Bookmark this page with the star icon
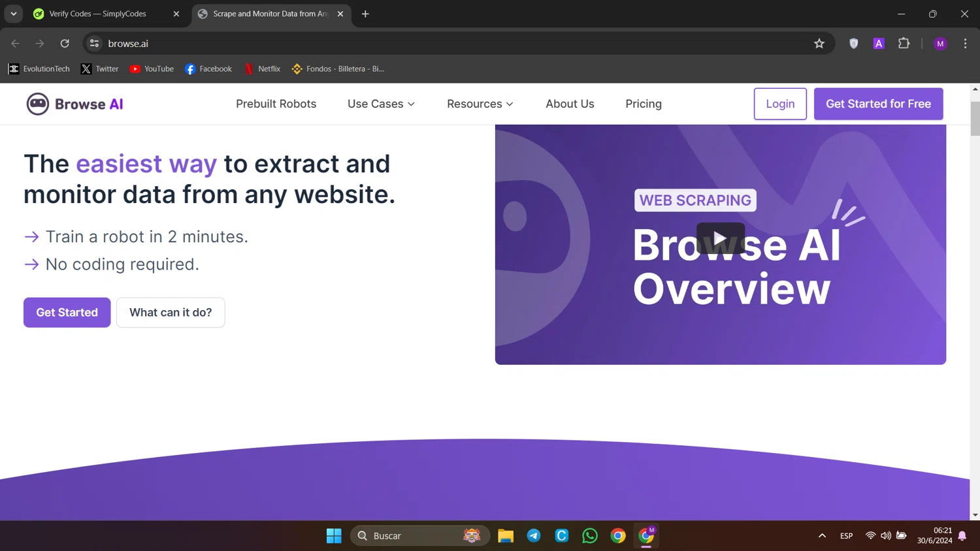Viewport: 980px width, 551px height. (x=819, y=44)
